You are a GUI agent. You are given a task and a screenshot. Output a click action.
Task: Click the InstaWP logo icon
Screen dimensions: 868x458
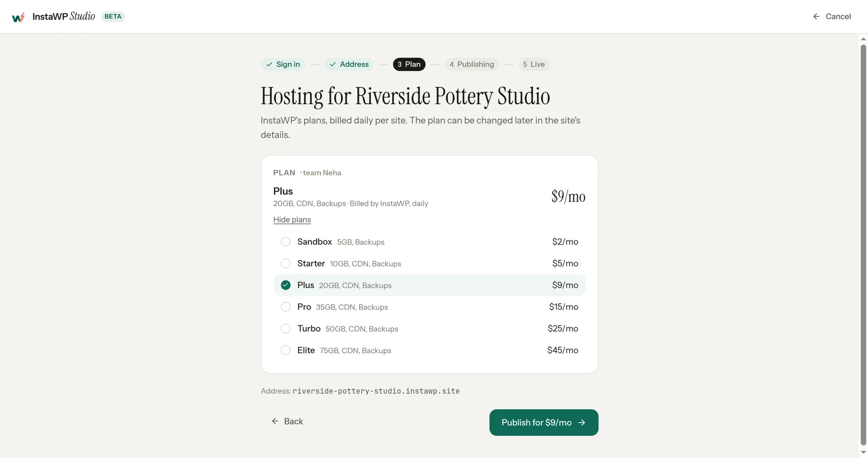tap(18, 17)
